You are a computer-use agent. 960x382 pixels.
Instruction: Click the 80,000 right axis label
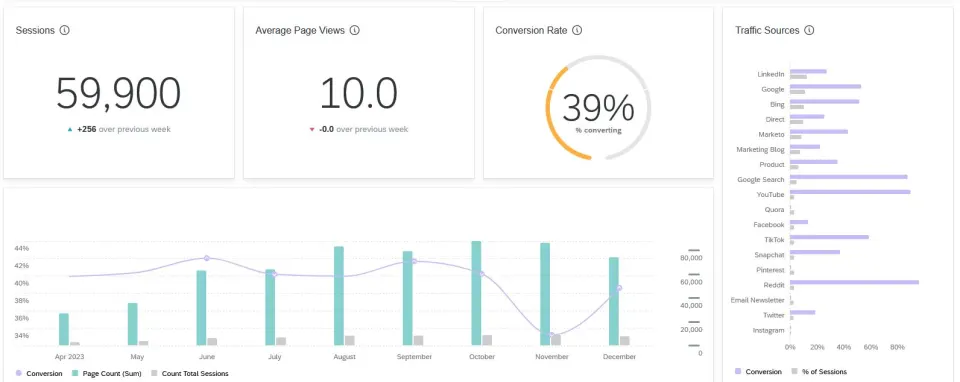(x=692, y=258)
